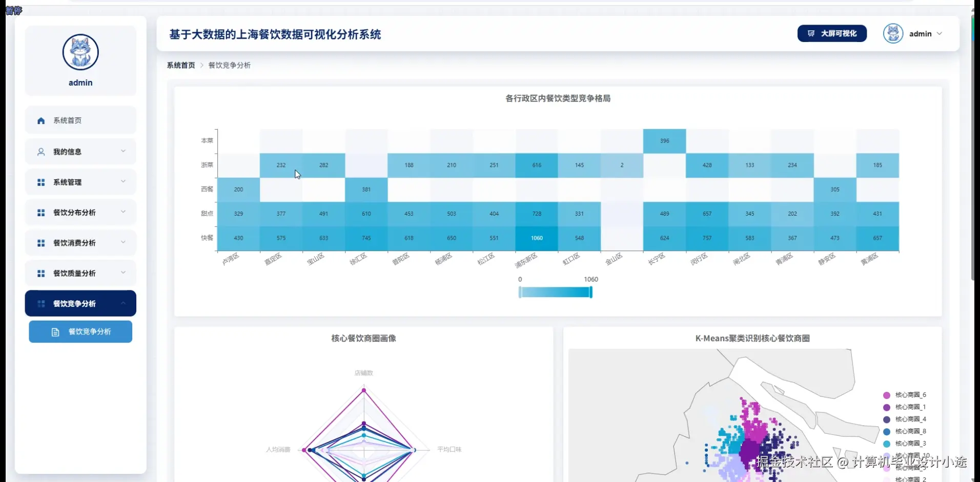Screen dimensions: 980x482
Task: Expand the 餐饮质量分析 menu chevron
Action: coord(123,273)
